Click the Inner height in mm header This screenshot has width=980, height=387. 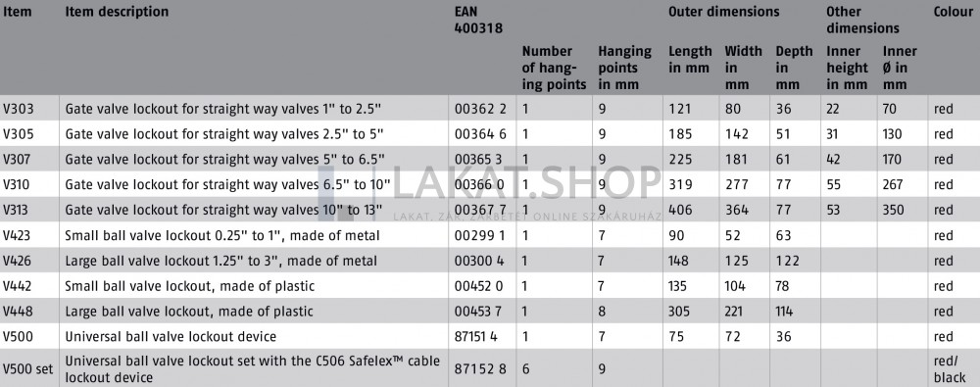pyautogui.click(x=848, y=68)
